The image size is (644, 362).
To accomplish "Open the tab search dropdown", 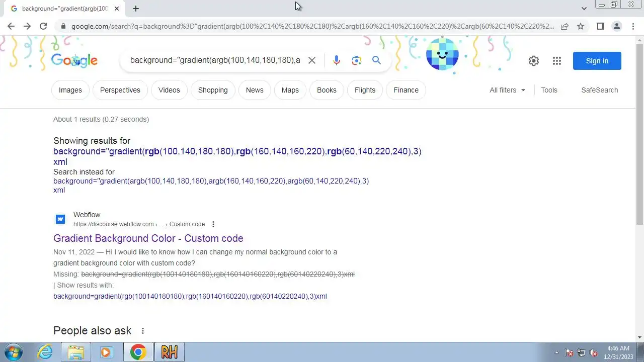I will click(584, 9).
